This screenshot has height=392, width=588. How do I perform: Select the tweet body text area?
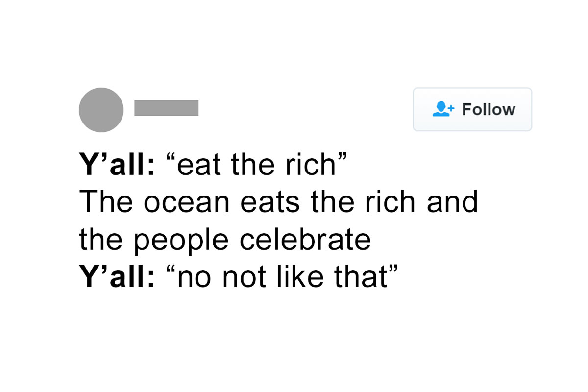(279, 220)
